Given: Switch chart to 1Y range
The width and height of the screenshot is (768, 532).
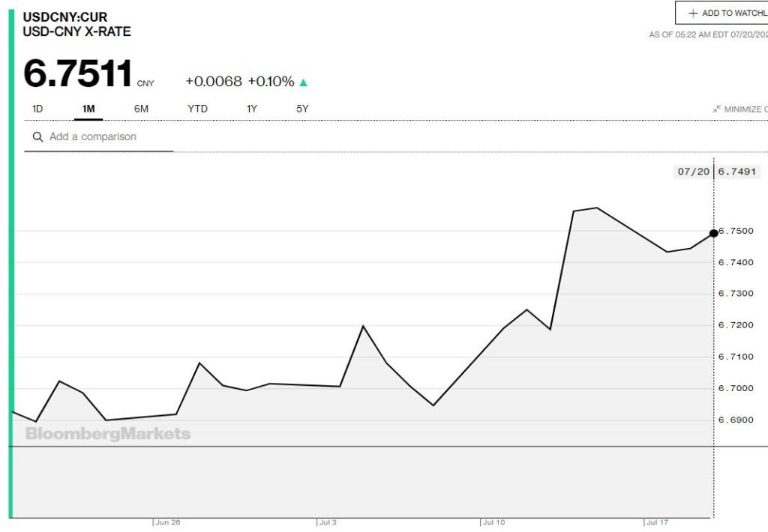Looking at the screenshot, I should [x=252, y=109].
